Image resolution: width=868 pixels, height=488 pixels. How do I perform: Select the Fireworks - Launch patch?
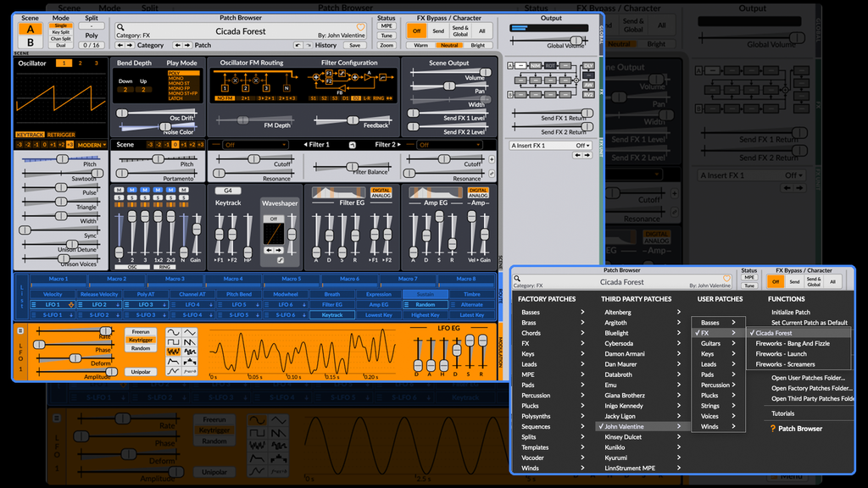pos(780,354)
